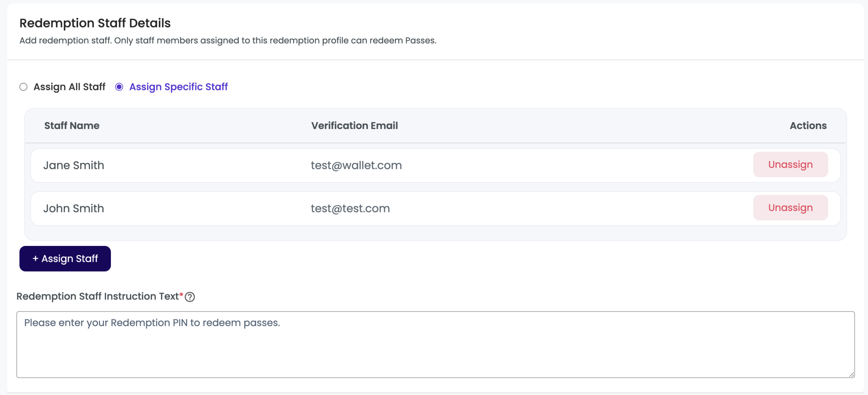Screen dimensions: 868x395
Task: Select the Assign All Staff radio button
Action: 23,87
